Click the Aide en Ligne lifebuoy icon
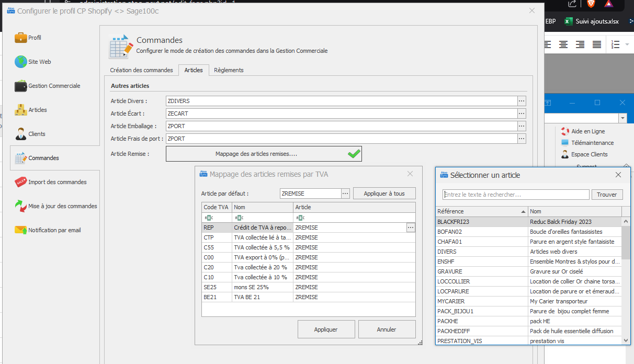 [564, 131]
